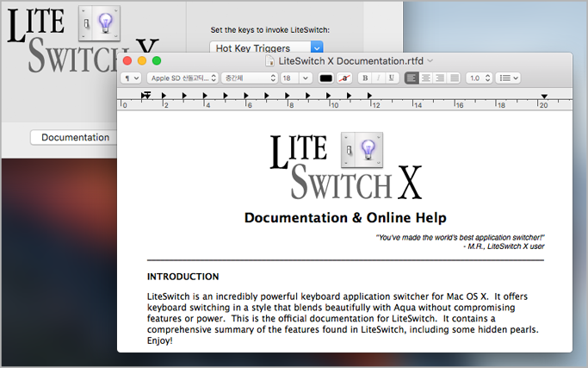Click the right margin marker near 20
Image resolution: width=588 pixels, height=368 pixels.
click(x=544, y=97)
